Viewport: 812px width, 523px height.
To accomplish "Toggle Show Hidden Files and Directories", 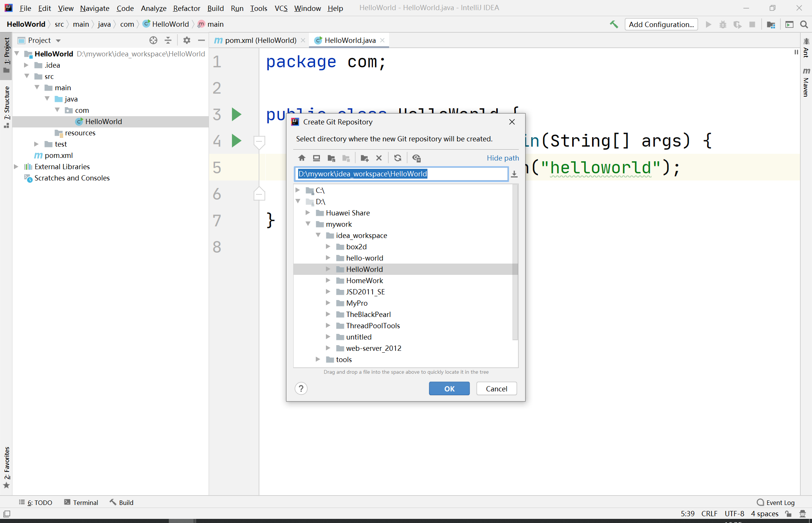I will point(416,158).
